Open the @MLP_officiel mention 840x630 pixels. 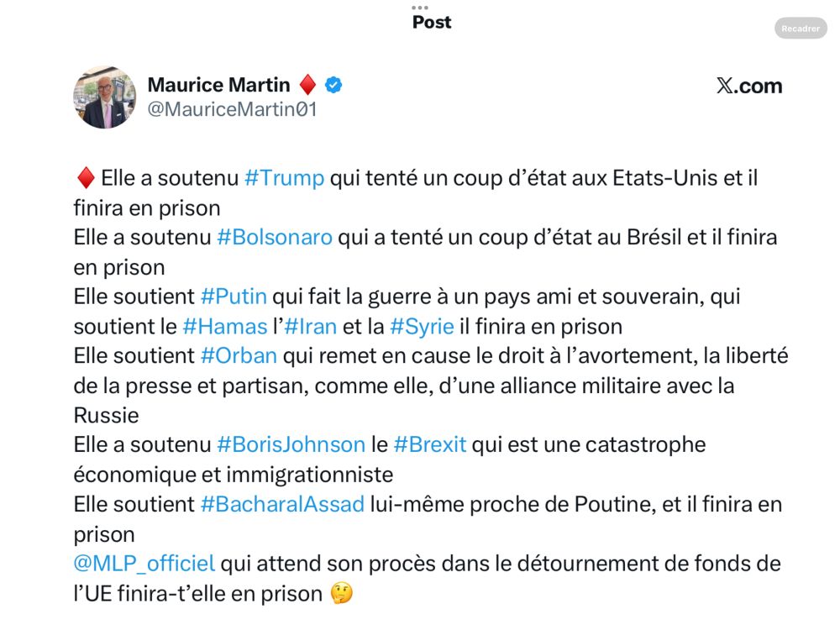click(144, 564)
